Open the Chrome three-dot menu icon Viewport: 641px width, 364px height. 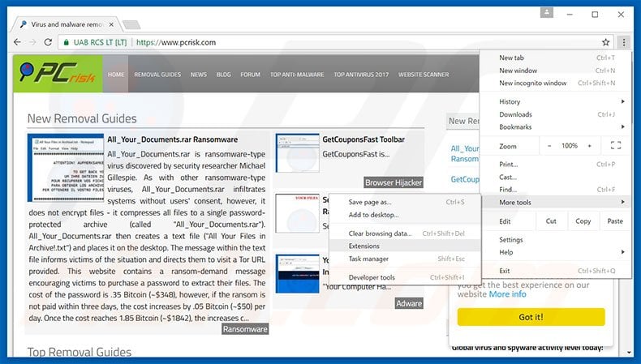pos(624,42)
